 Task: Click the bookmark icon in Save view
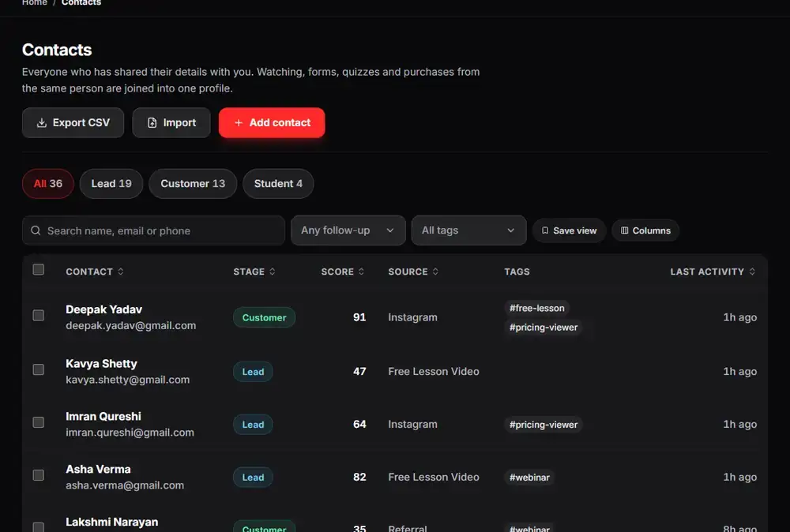tap(544, 230)
